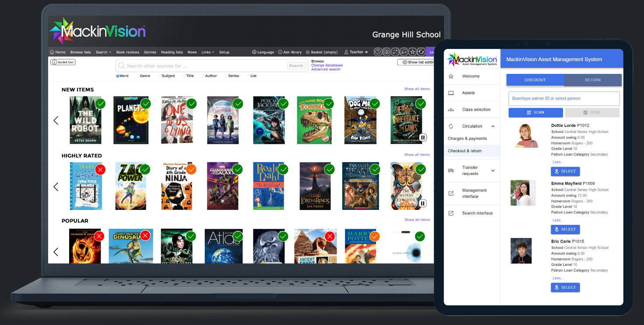Click previous arrow for the New Items row

tap(56, 120)
